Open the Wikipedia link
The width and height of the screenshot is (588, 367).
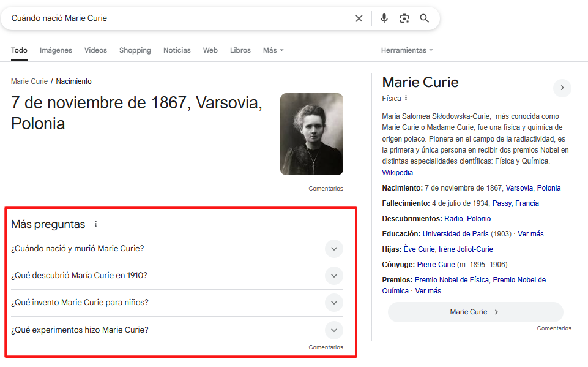tap(397, 173)
